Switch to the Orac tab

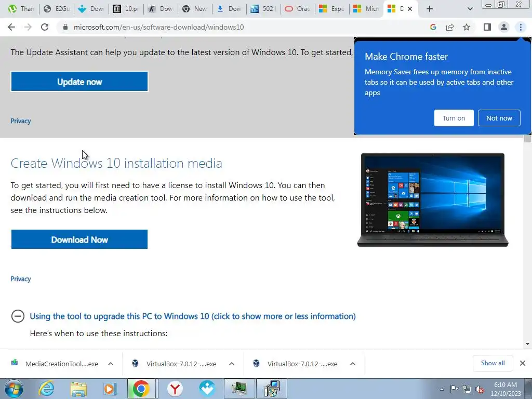point(298,9)
